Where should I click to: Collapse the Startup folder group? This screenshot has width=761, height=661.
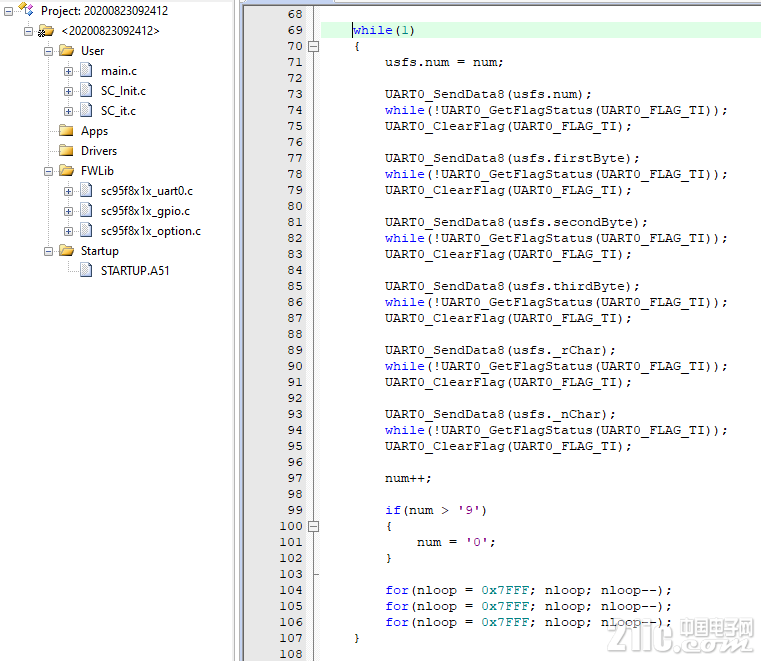pyautogui.click(x=49, y=251)
